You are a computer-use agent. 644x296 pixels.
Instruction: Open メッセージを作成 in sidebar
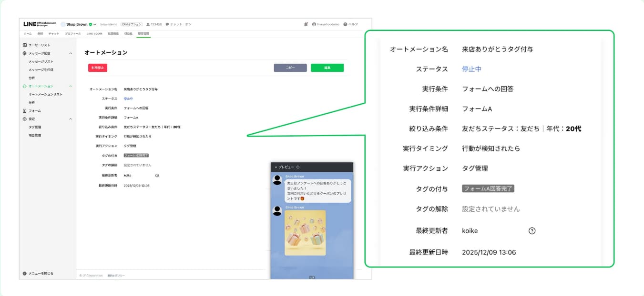click(41, 69)
